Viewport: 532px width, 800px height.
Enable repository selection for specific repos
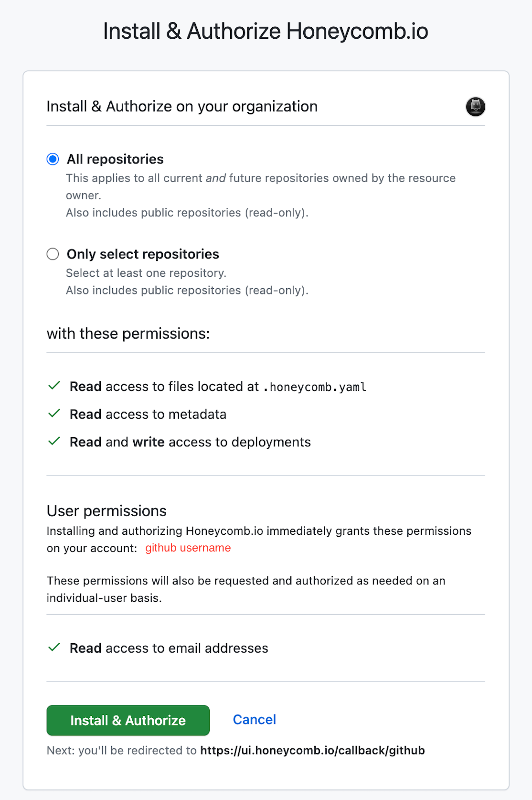click(53, 254)
